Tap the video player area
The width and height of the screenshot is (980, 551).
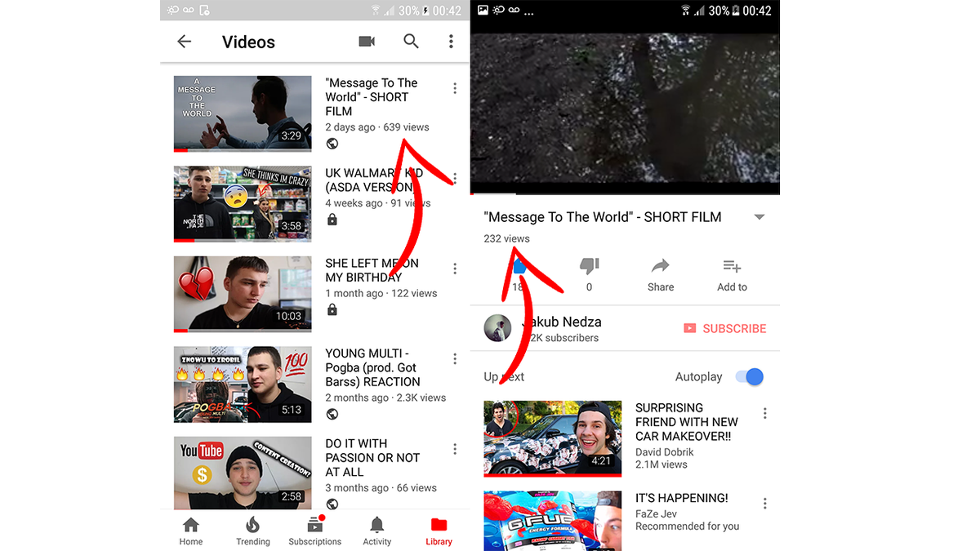pos(626,108)
